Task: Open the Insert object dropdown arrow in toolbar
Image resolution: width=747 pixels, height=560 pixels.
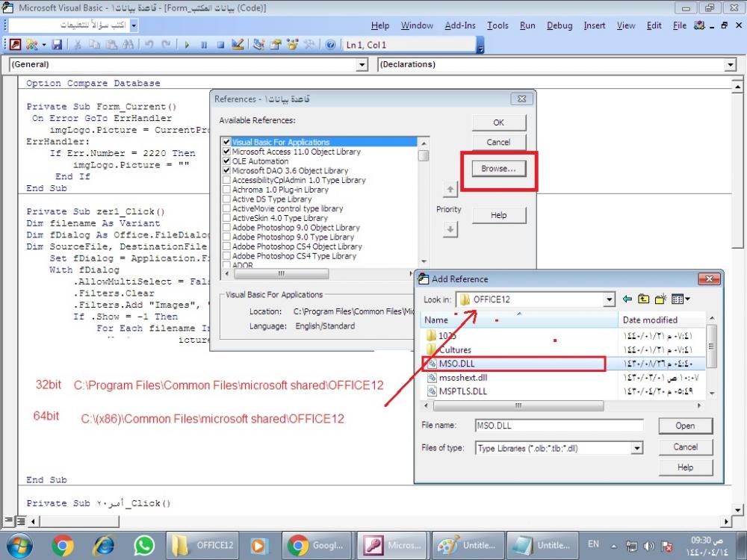Action: pos(44,45)
